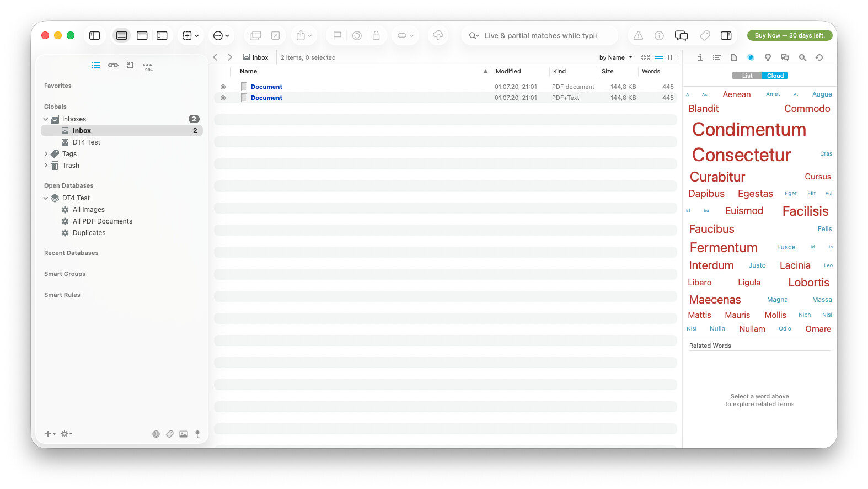Collapse the DT4 Test open database
The height and width of the screenshot is (489, 868).
(x=46, y=198)
